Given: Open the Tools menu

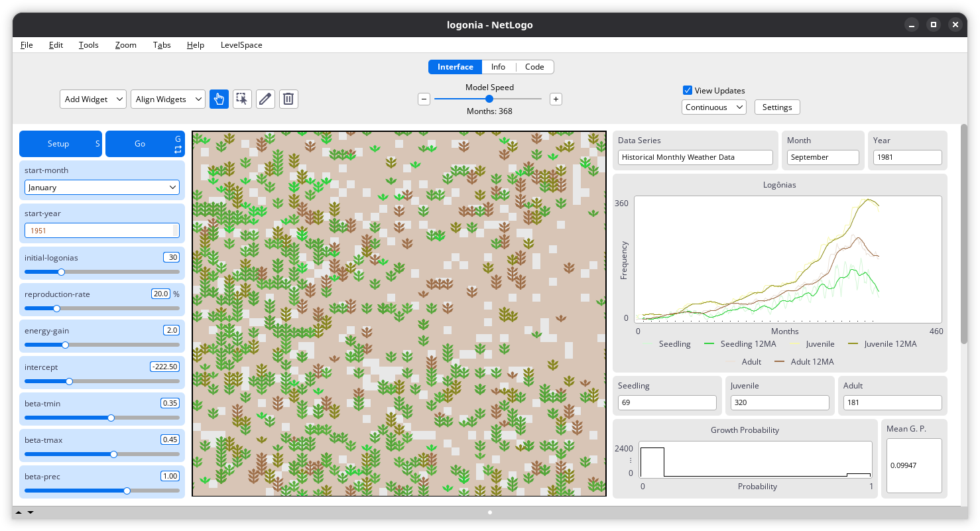Looking at the screenshot, I should click(x=88, y=45).
